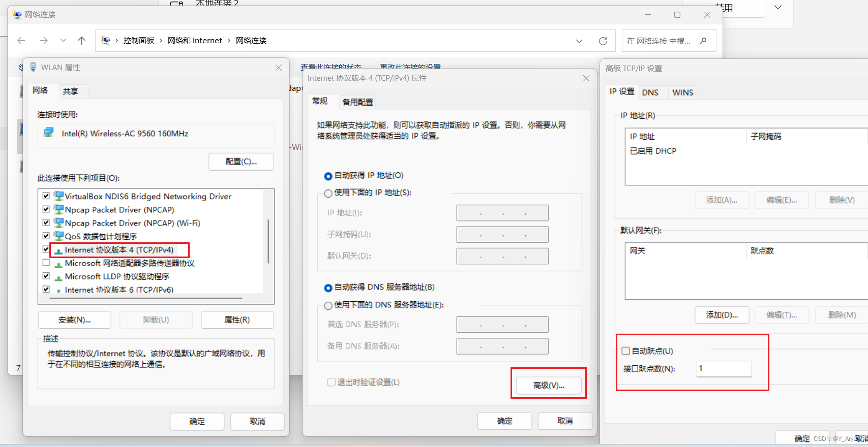Switch to the WINS tab
The height and width of the screenshot is (447, 868).
[x=683, y=92]
